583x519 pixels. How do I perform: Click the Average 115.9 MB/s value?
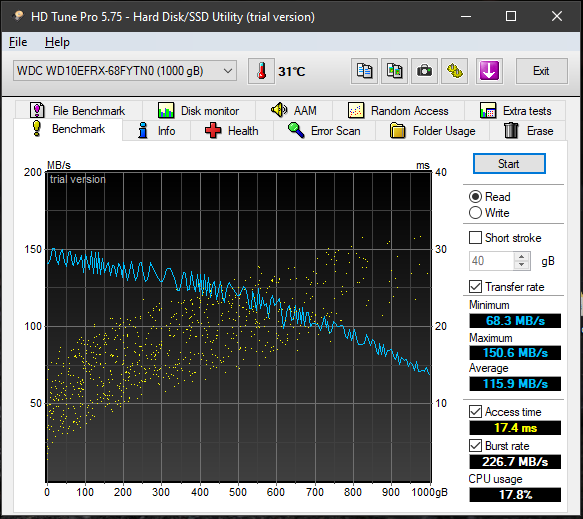(x=515, y=383)
